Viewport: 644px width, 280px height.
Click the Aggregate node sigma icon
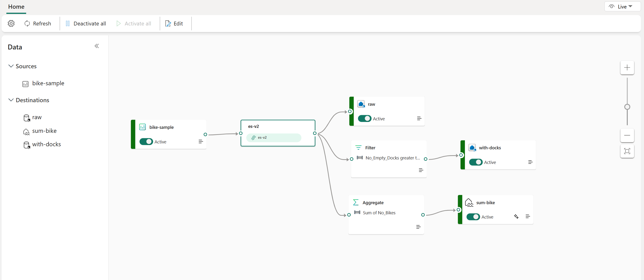pyautogui.click(x=356, y=202)
